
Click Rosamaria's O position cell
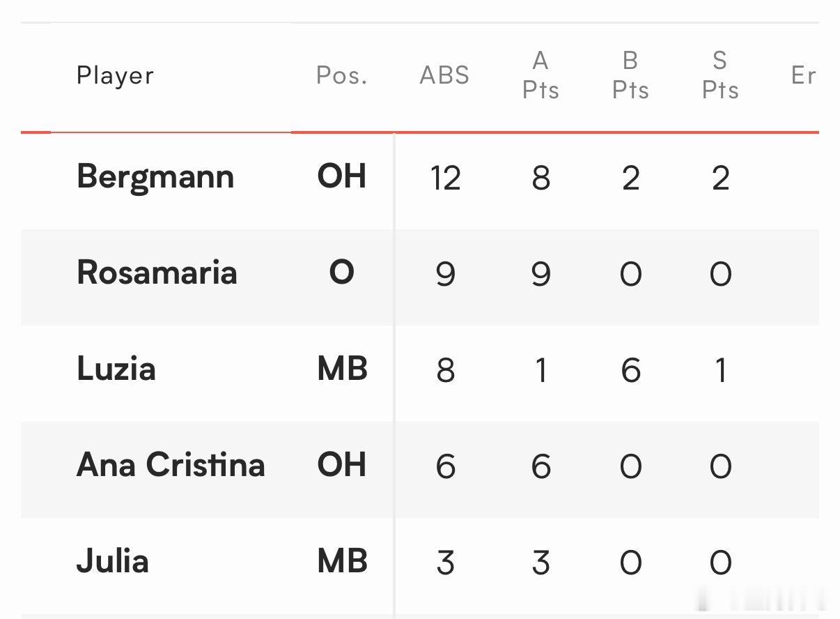(342, 273)
